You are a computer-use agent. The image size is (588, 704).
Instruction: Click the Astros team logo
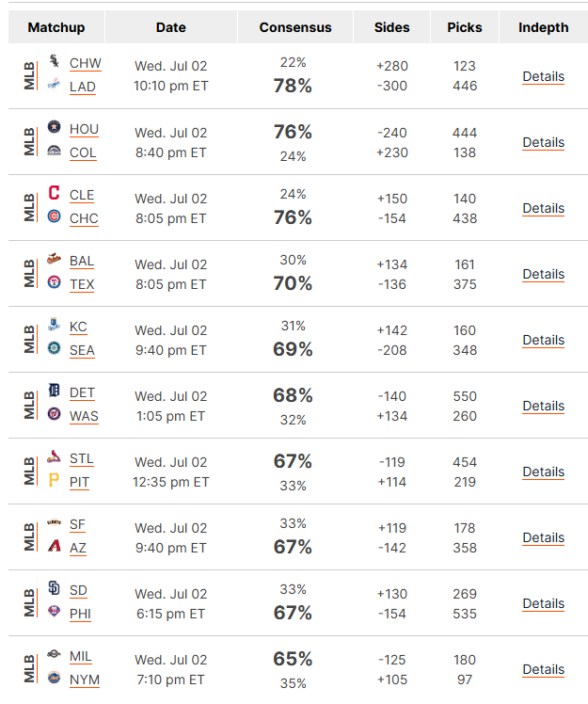(x=55, y=127)
